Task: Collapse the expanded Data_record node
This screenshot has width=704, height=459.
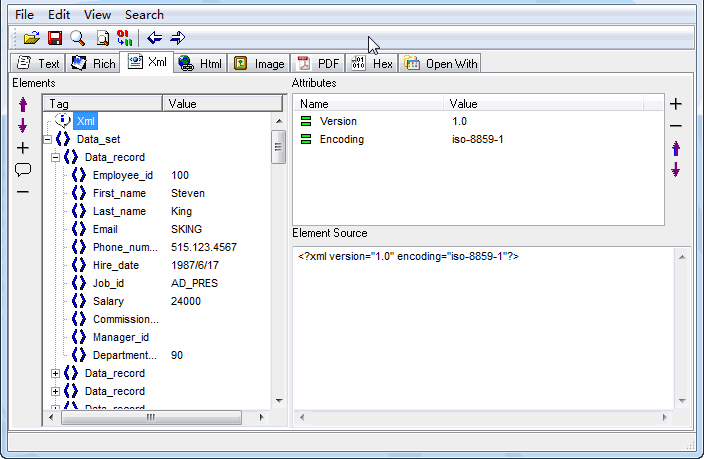Action: [x=55, y=157]
